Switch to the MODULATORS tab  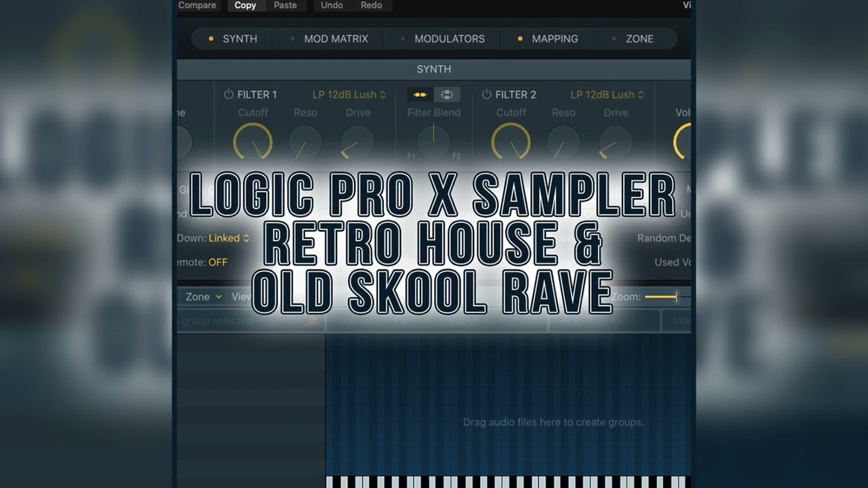tap(442, 39)
